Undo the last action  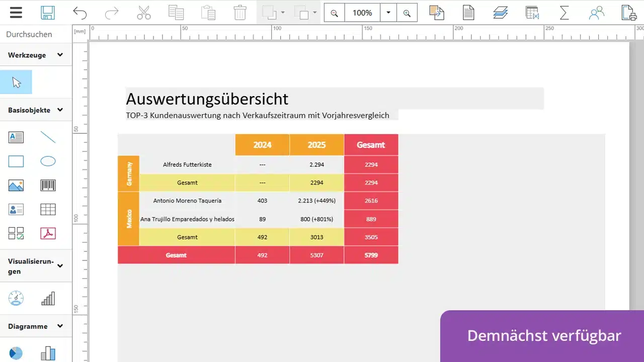(x=80, y=13)
